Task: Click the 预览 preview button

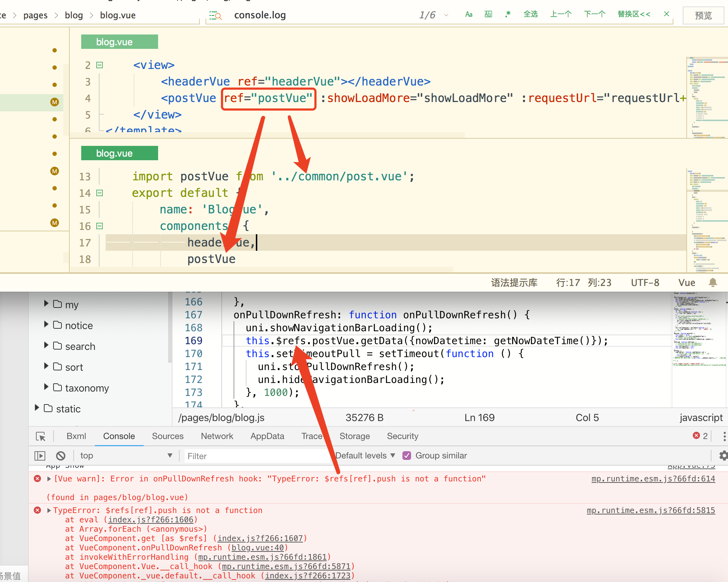Action: point(703,15)
